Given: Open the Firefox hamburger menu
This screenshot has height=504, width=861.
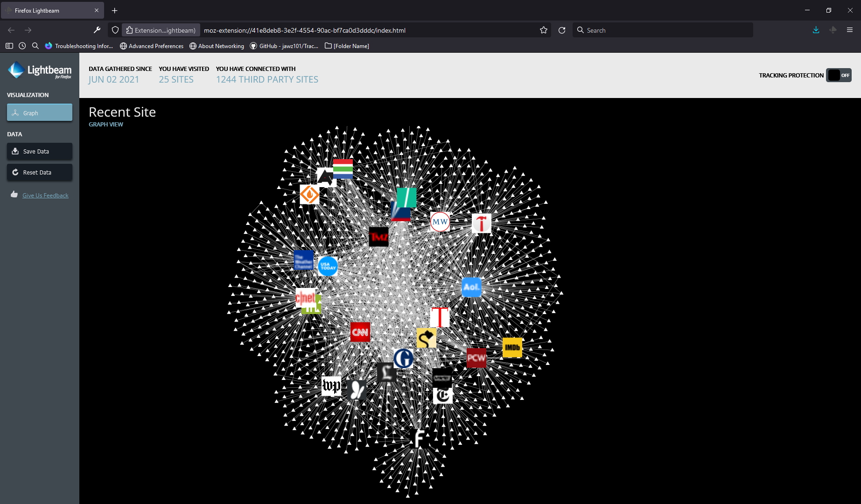Looking at the screenshot, I should (850, 30).
